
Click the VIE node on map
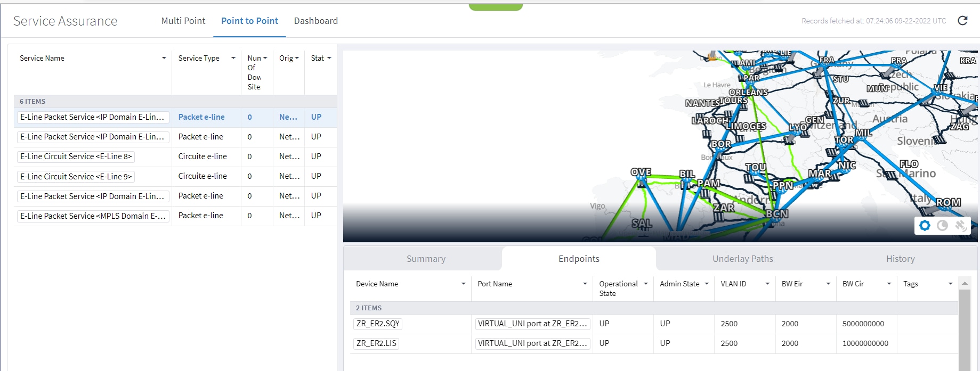coord(941,87)
